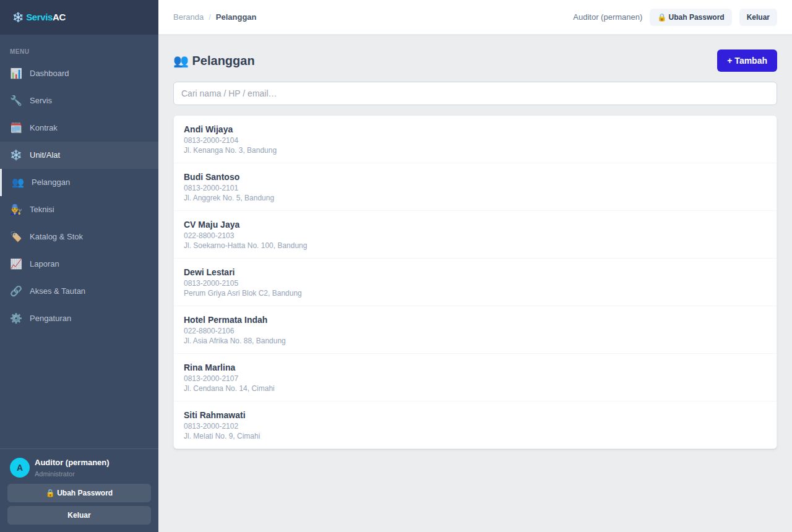Click the Servis wrench icon
The width and height of the screenshot is (792, 532).
pos(16,101)
